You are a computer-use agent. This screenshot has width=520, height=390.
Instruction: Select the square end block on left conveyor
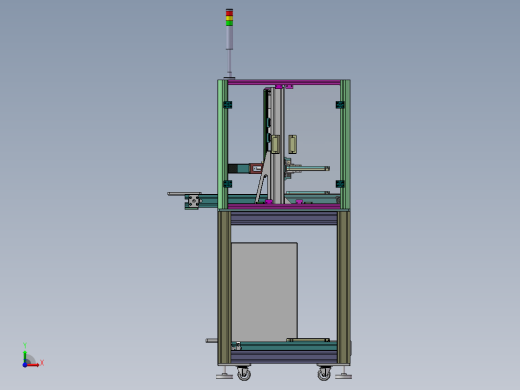pyautogui.click(x=193, y=201)
